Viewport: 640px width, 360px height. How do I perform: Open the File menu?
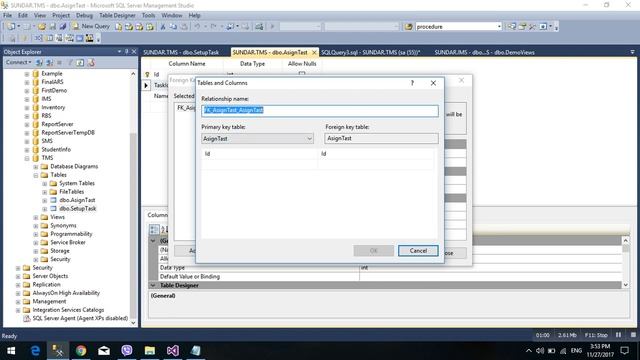pyautogui.click(x=7, y=15)
